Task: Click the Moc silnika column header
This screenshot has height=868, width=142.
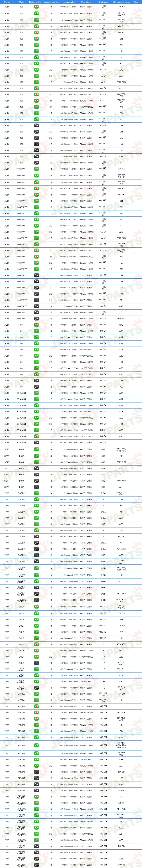Action: tap(86, 2)
